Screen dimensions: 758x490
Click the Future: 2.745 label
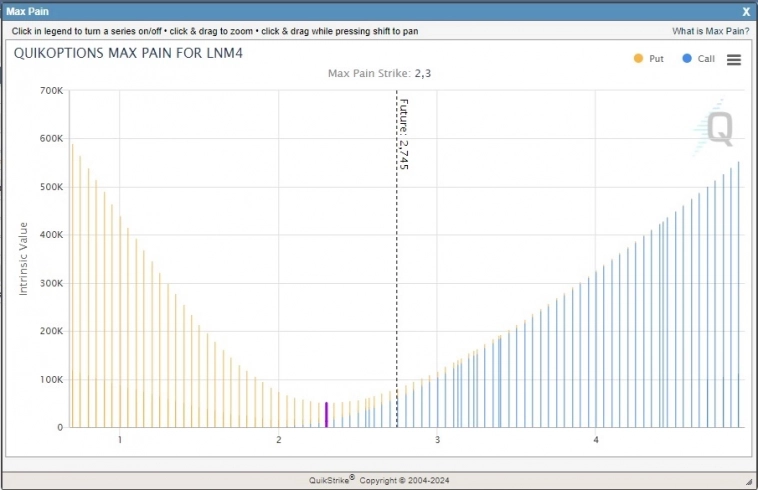tap(404, 133)
